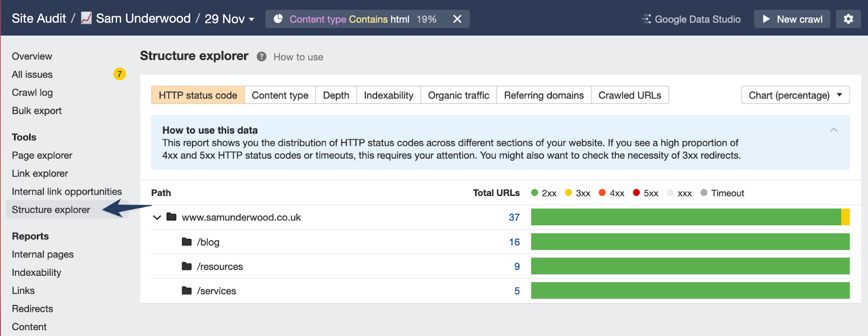The width and height of the screenshot is (868, 336).
Task: Switch to the Indexability tab
Action: tap(388, 95)
